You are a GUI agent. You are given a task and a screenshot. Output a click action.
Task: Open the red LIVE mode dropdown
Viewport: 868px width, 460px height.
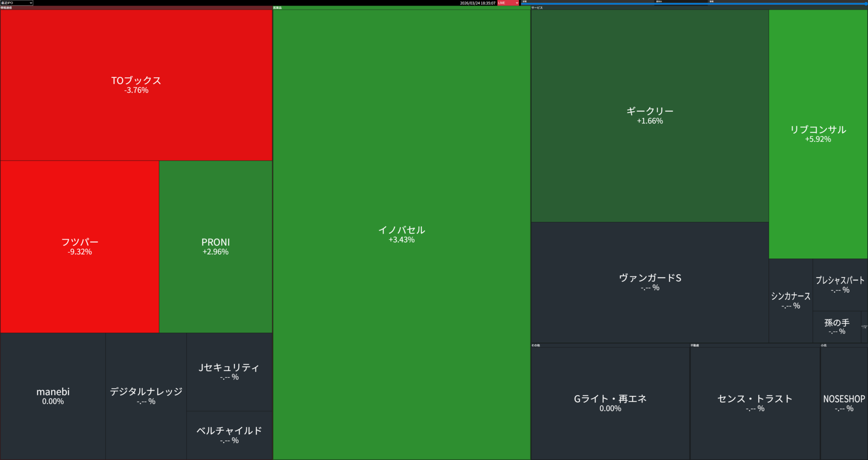pos(508,3)
